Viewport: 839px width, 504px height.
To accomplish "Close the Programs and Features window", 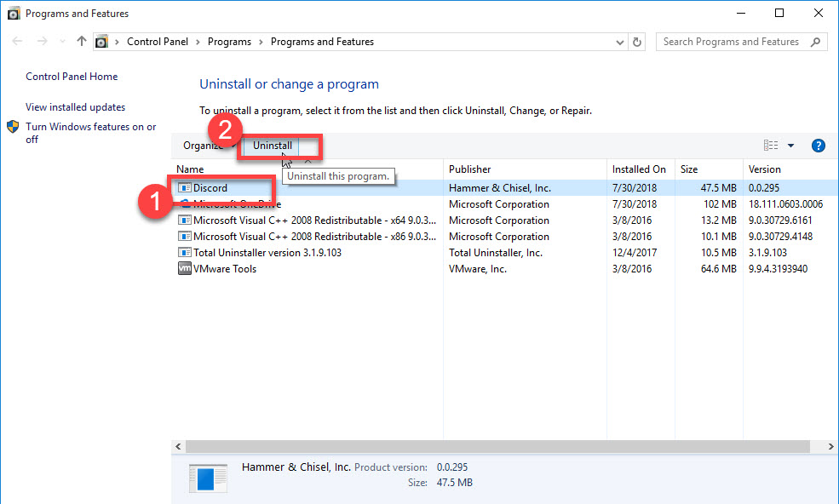I will coord(819,13).
